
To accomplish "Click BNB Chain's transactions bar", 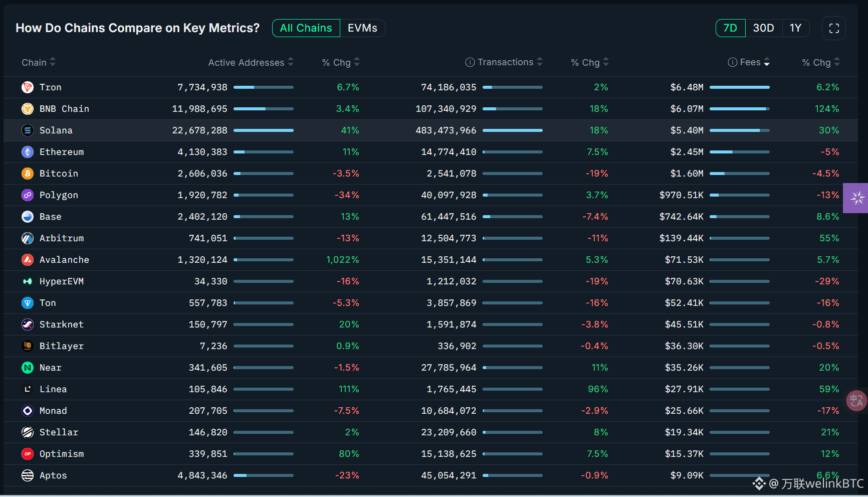I will pyautogui.click(x=513, y=109).
